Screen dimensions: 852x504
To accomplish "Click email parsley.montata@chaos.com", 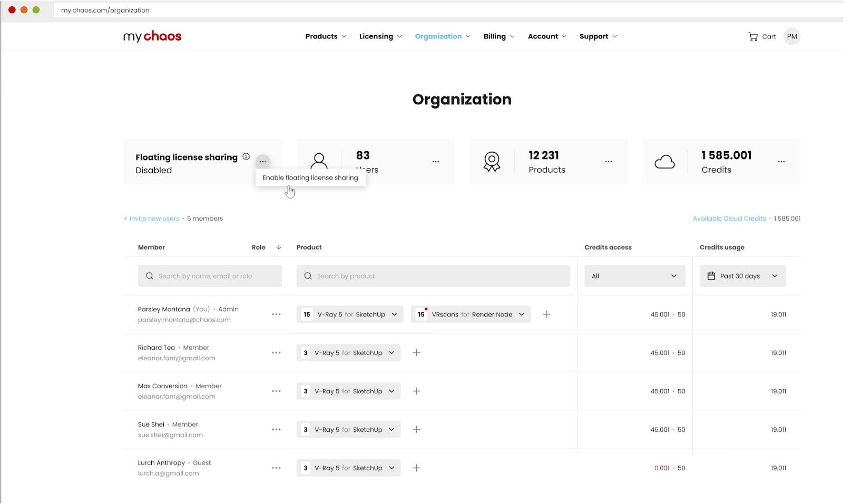I will (x=184, y=320).
